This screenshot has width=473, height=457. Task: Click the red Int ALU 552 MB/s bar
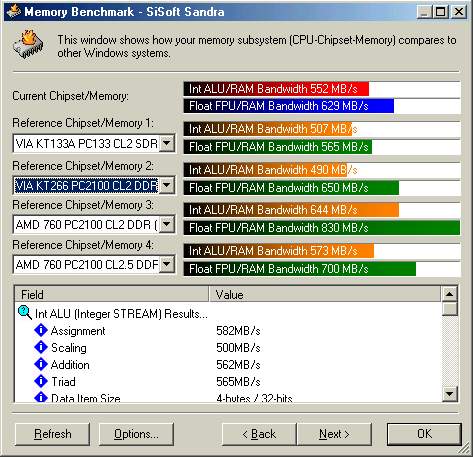(x=276, y=89)
